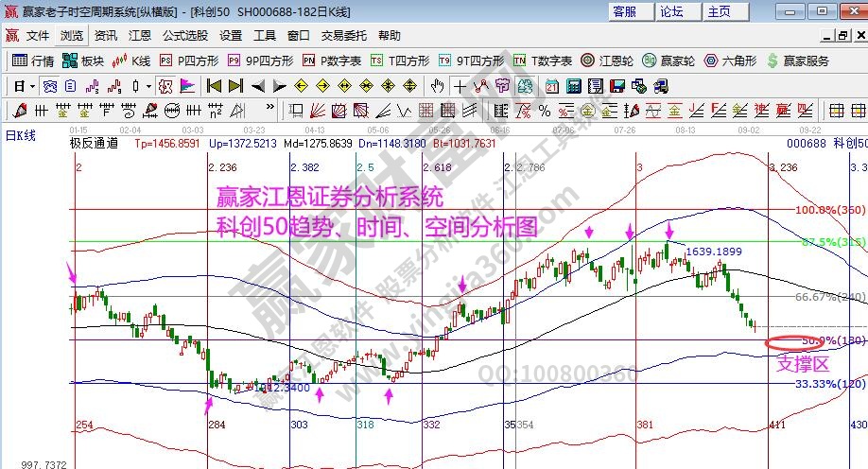
Task: Open the 板块 sectors view
Action: 83,61
